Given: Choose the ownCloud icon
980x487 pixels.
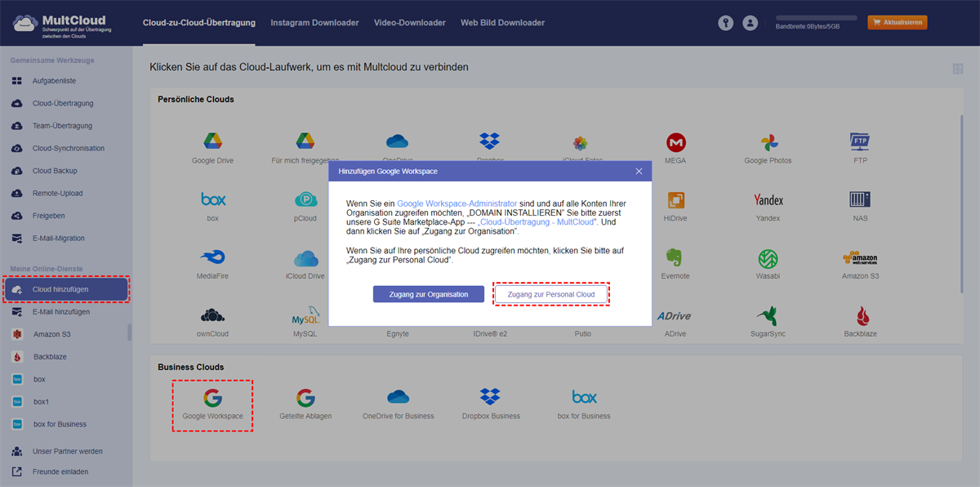Looking at the screenshot, I should (213, 315).
